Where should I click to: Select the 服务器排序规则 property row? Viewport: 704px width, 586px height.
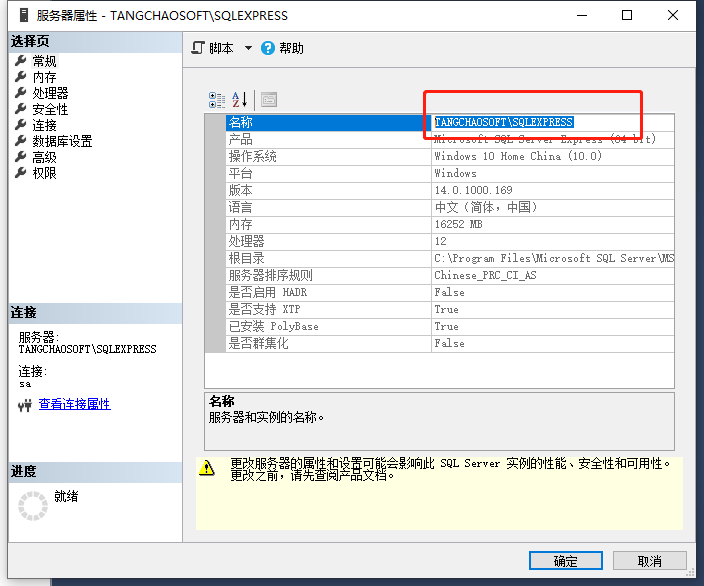(x=328, y=276)
